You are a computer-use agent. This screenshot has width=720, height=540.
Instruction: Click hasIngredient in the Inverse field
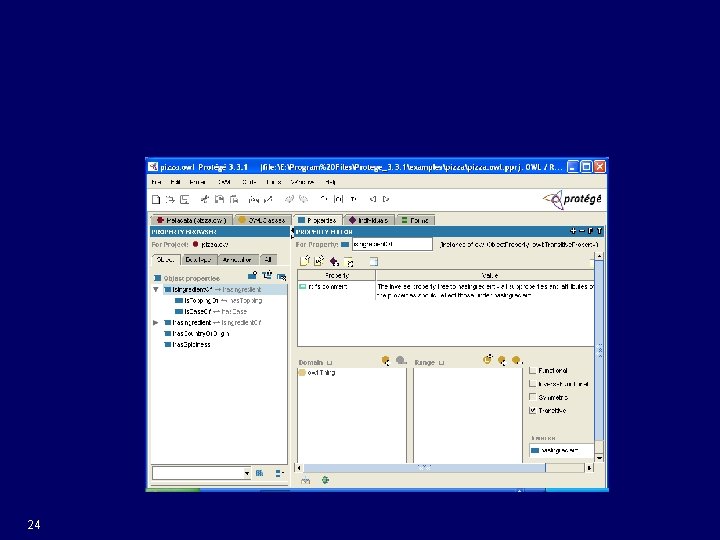point(554,450)
